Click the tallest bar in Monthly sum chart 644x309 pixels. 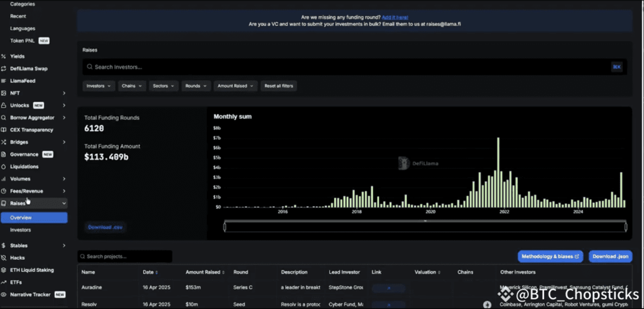pos(498,172)
